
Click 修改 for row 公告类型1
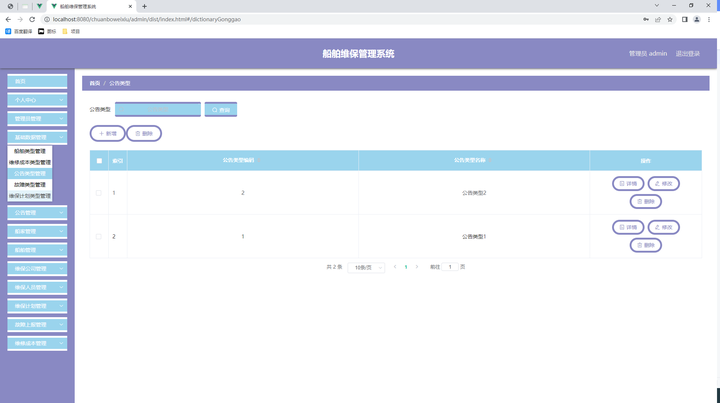point(664,227)
